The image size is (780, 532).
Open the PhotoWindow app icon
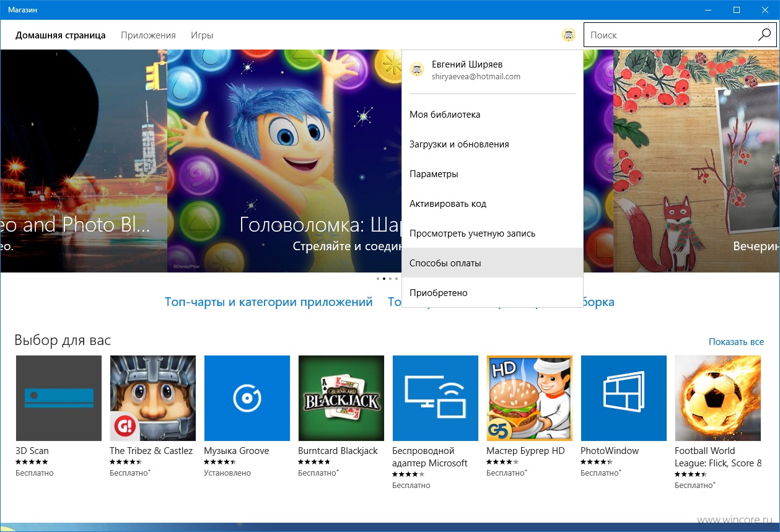tap(624, 398)
